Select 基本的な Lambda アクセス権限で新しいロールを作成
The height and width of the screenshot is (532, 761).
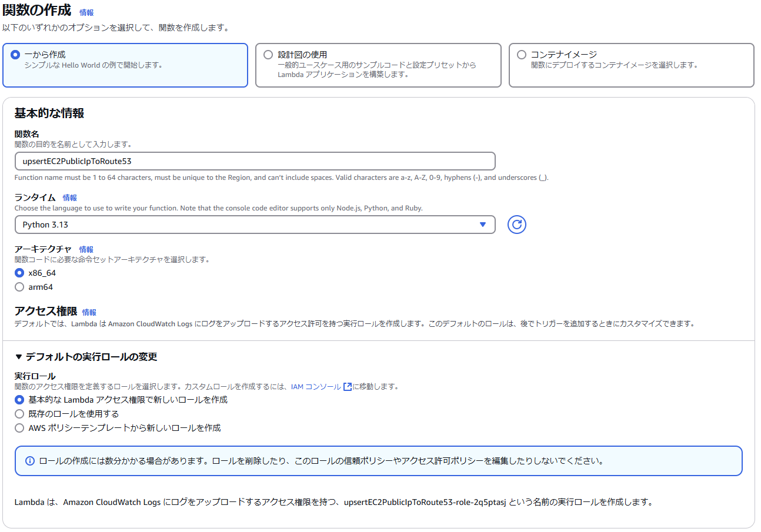[x=19, y=400]
